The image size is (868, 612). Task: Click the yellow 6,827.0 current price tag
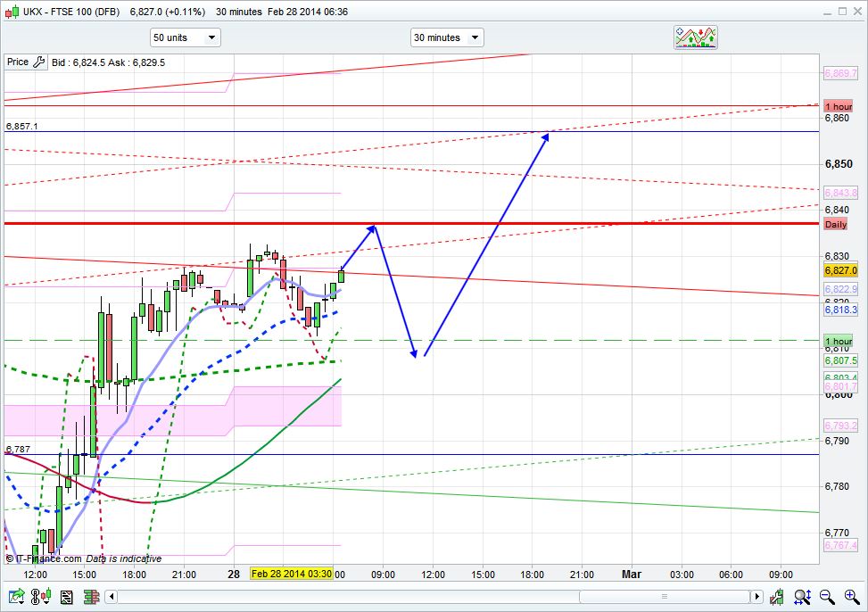[x=840, y=270]
